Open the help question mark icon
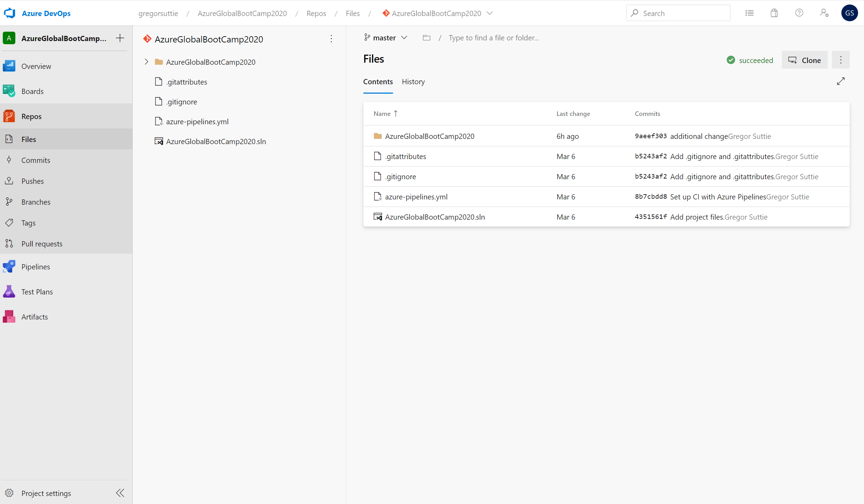The height and width of the screenshot is (504, 864). point(799,13)
